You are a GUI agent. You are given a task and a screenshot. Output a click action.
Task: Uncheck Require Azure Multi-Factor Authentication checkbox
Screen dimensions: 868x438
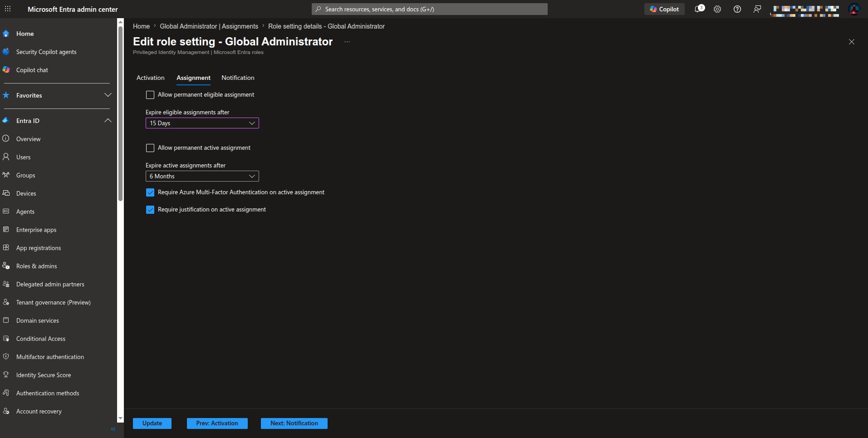[150, 192]
